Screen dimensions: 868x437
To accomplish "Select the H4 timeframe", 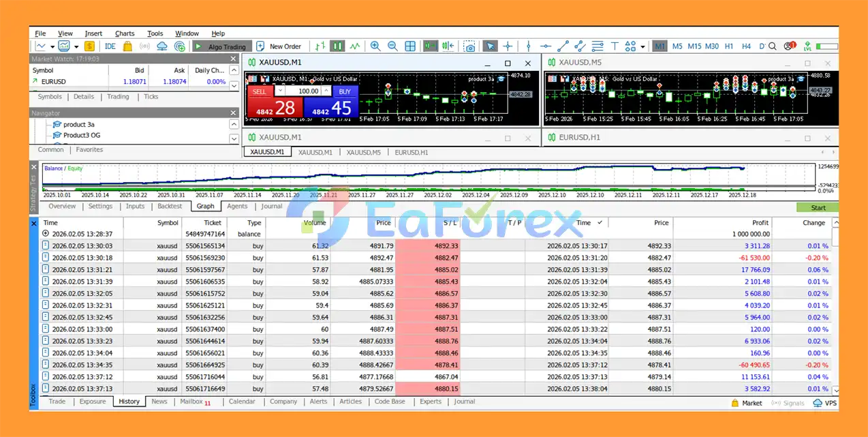I will [746, 46].
